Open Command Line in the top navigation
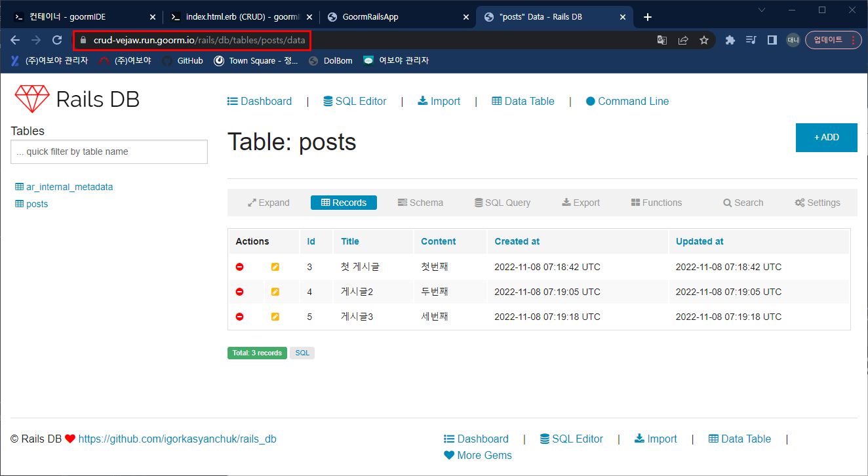 (627, 101)
